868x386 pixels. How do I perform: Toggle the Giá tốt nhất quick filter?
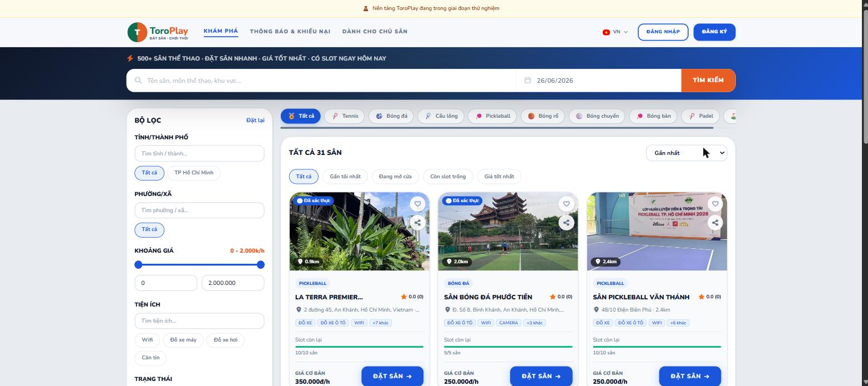point(499,177)
